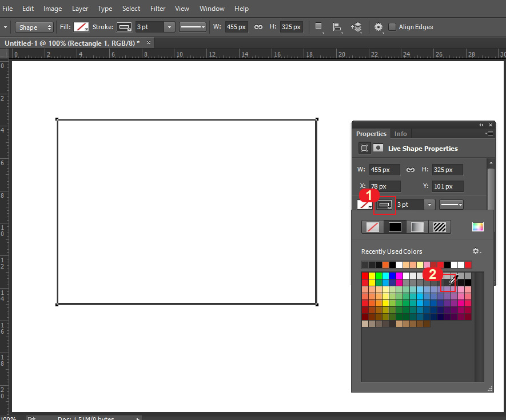Expand the Properties stroke width dropdown

coord(429,205)
